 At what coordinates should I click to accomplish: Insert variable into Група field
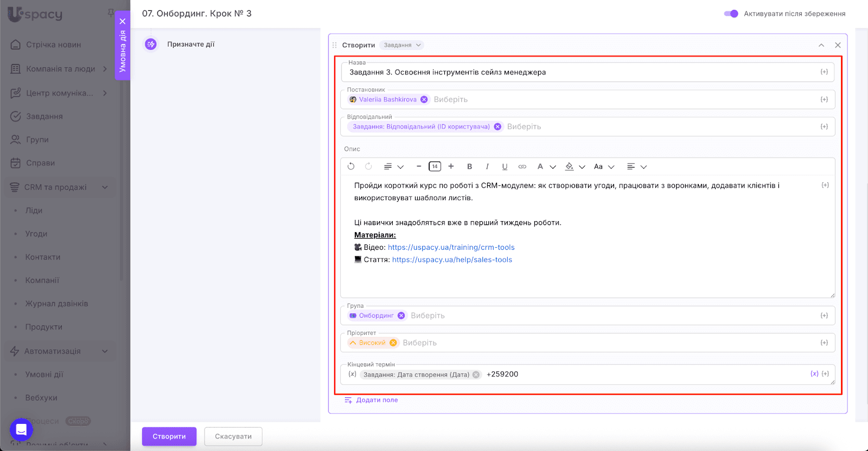coord(824,315)
